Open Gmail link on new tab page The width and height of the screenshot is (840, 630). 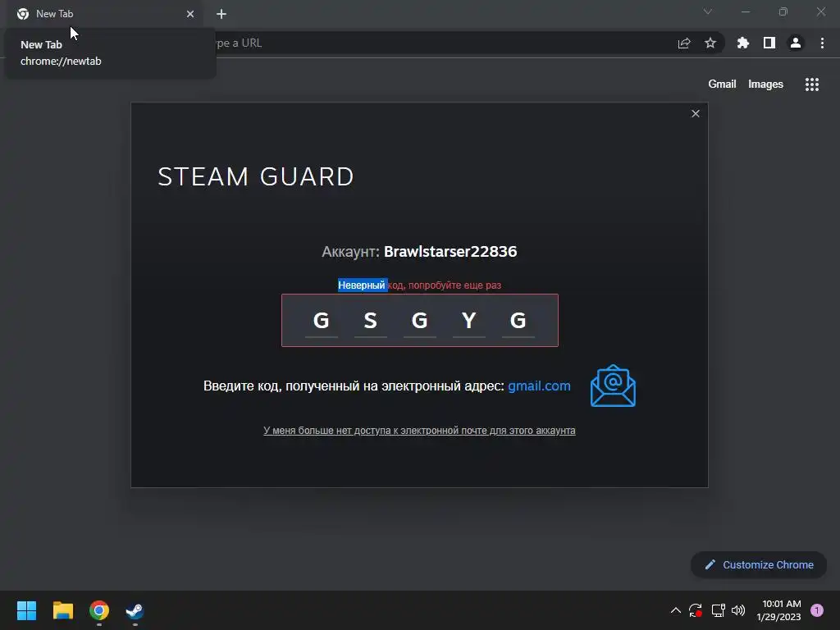[722, 84]
